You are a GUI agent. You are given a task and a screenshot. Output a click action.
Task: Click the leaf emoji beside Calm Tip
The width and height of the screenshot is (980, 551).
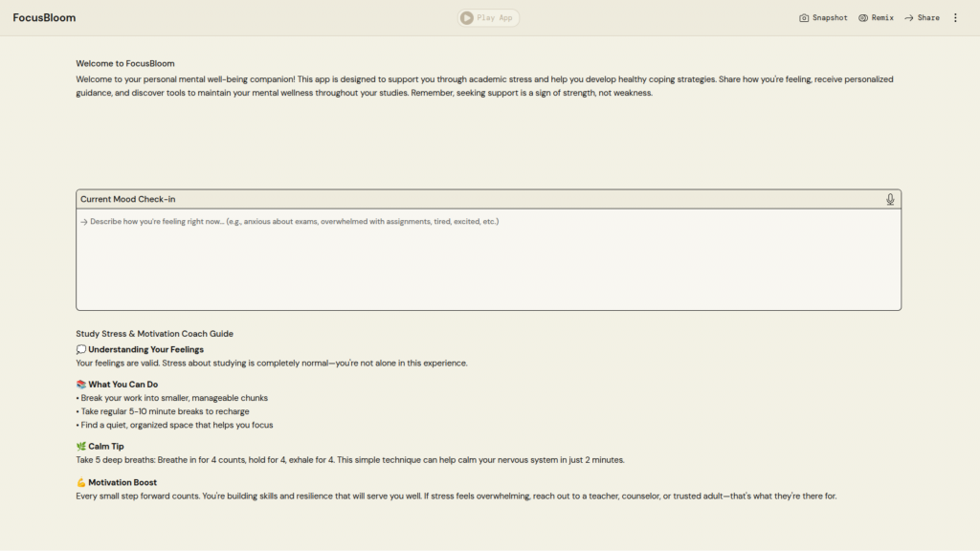tap(81, 447)
